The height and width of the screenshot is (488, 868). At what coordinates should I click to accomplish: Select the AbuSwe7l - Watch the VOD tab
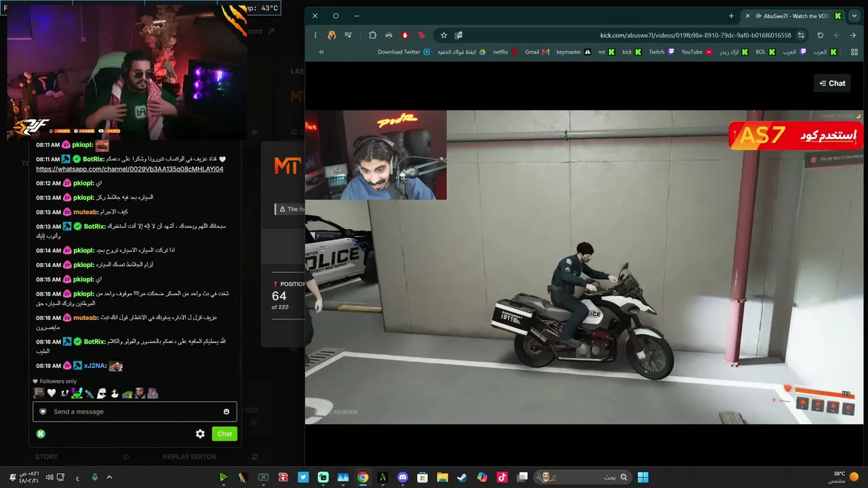click(x=794, y=16)
